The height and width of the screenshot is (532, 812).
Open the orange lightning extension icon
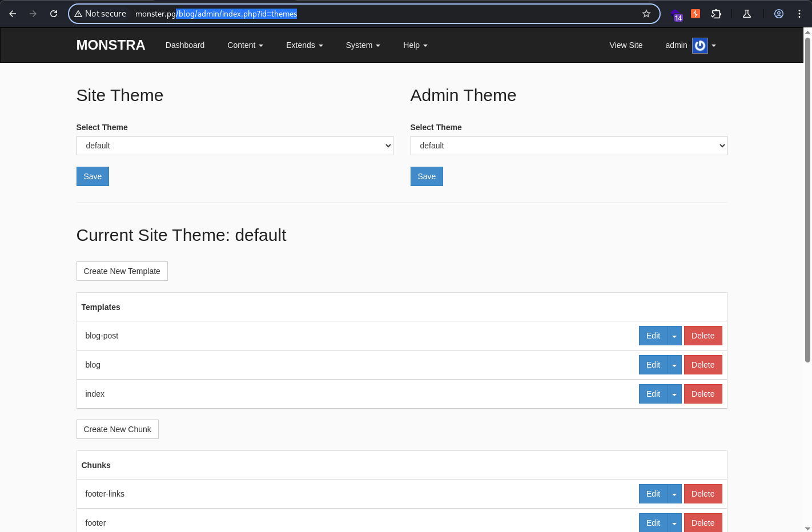click(x=696, y=14)
